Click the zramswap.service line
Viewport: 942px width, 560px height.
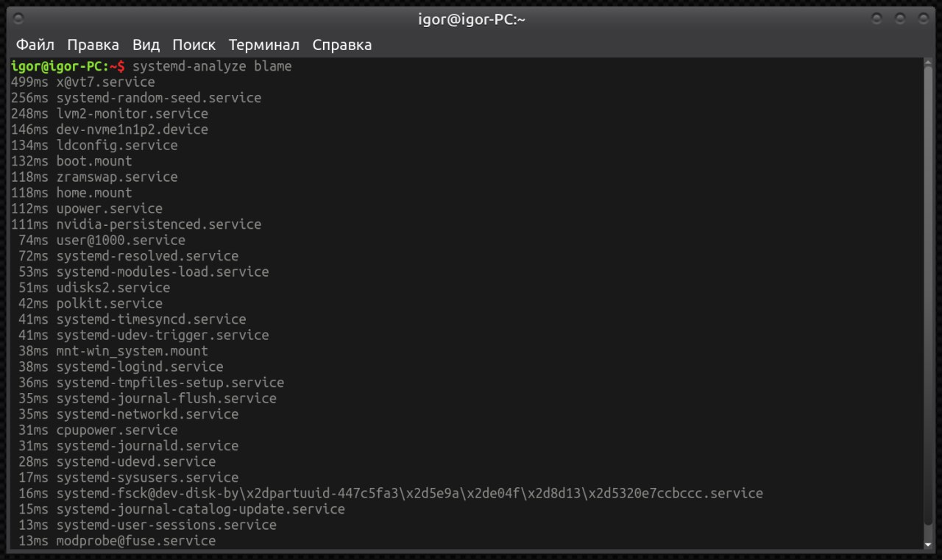[94, 177]
